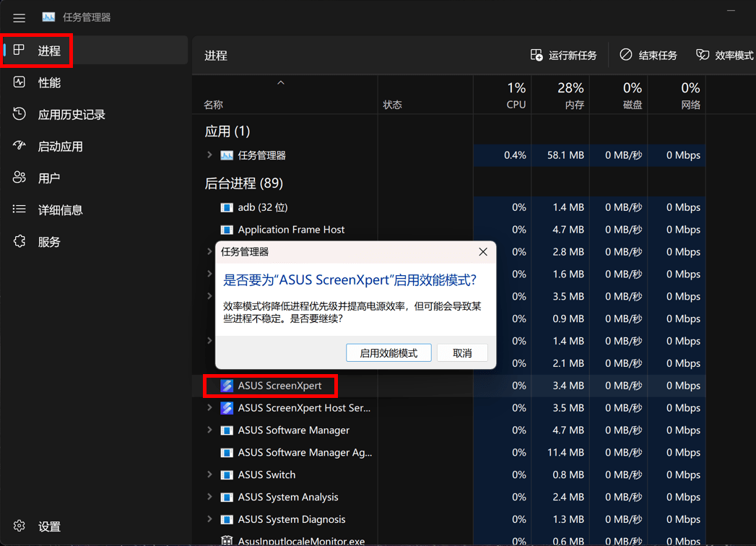
Task: Open the 性能 performance page icon
Action: tap(19, 82)
